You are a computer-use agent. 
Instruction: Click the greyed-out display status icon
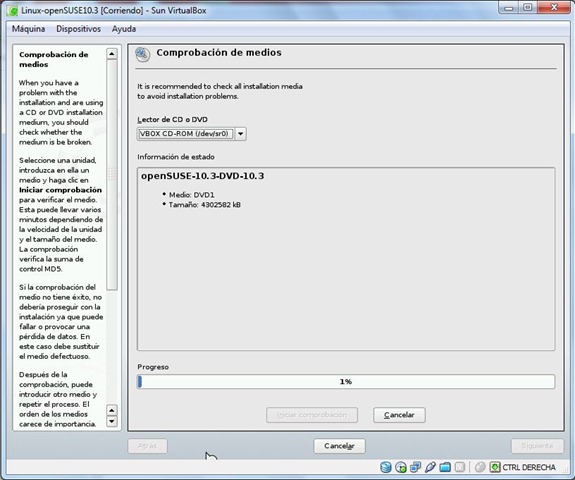(460, 467)
